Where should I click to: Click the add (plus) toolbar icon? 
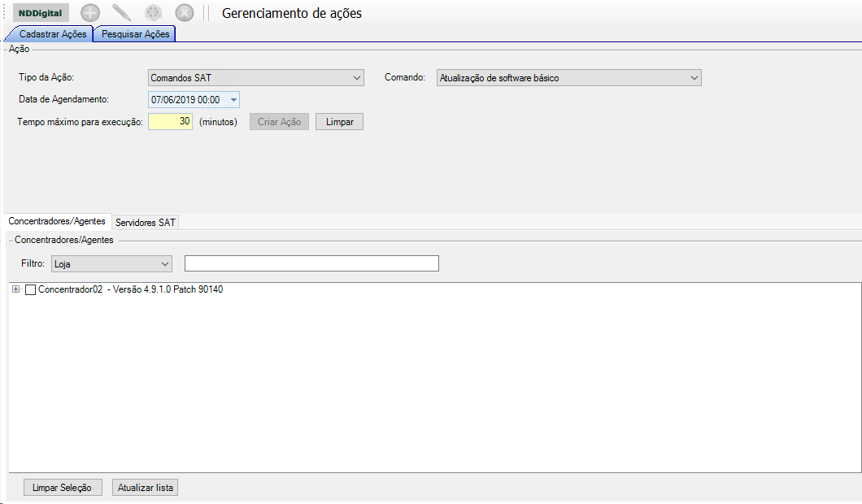pos(90,13)
